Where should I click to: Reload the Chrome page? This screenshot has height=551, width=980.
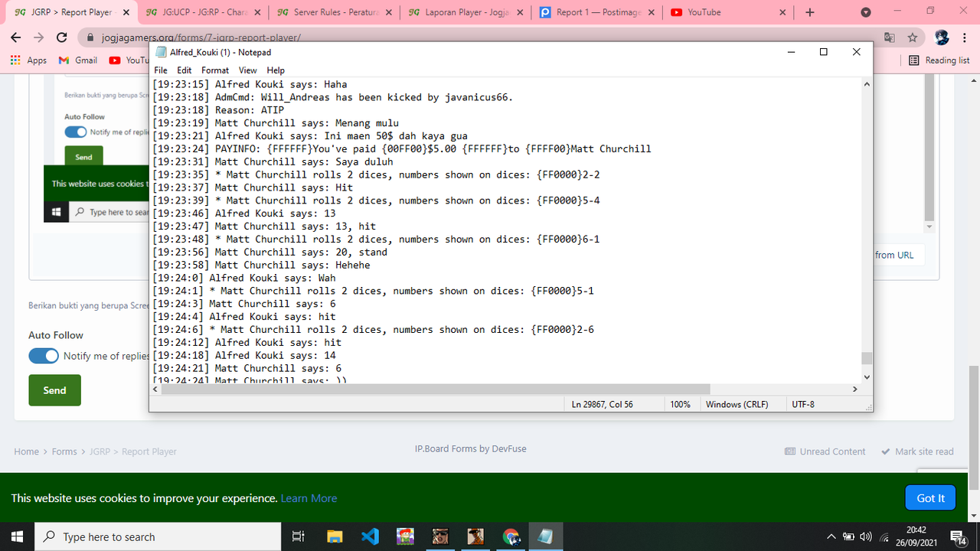click(x=61, y=37)
